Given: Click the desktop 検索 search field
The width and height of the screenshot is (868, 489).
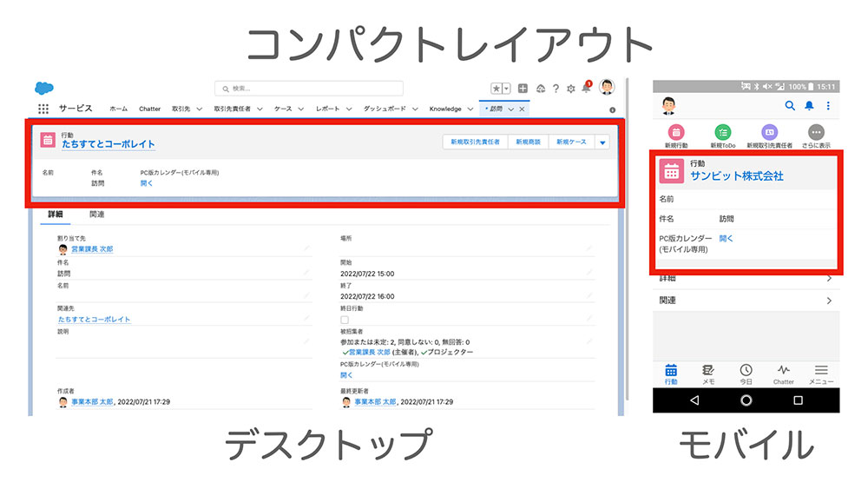Looking at the screenshot, I should pyautogui.click(x=309, y=89).
